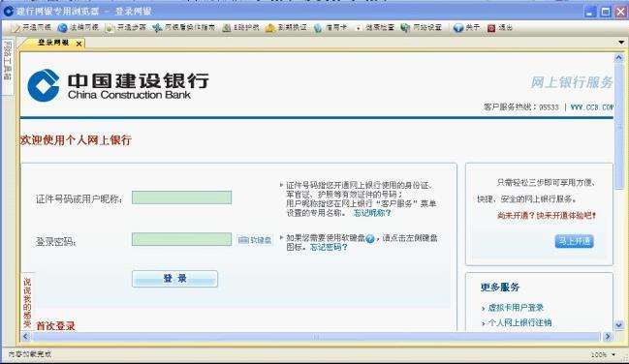Click the 健康检查 toolbar item
The width and height of the screenshot is (629, 364).
[375, 27]
